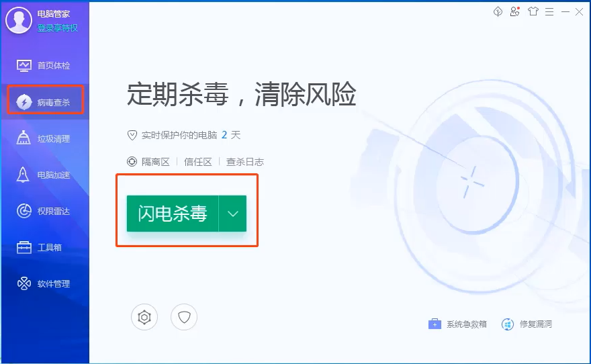Viewport: 591px width, 364px height.
Task: Open the 首页体检 sidebar item
Action: click(44, 66)
